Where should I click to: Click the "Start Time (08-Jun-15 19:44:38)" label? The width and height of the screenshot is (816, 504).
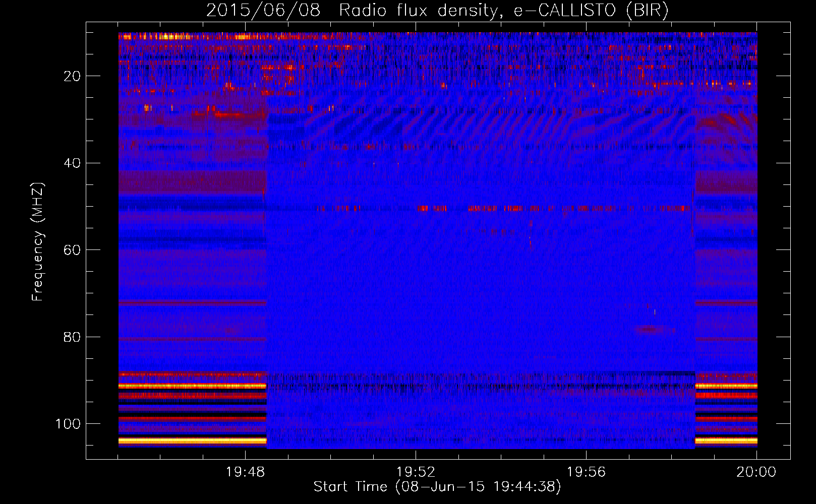(437, 487)
